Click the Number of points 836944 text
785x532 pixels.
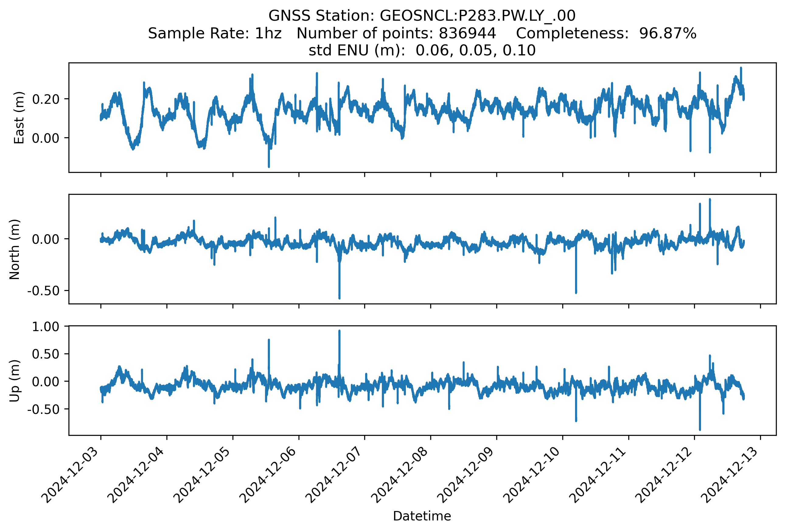[396, 33]
